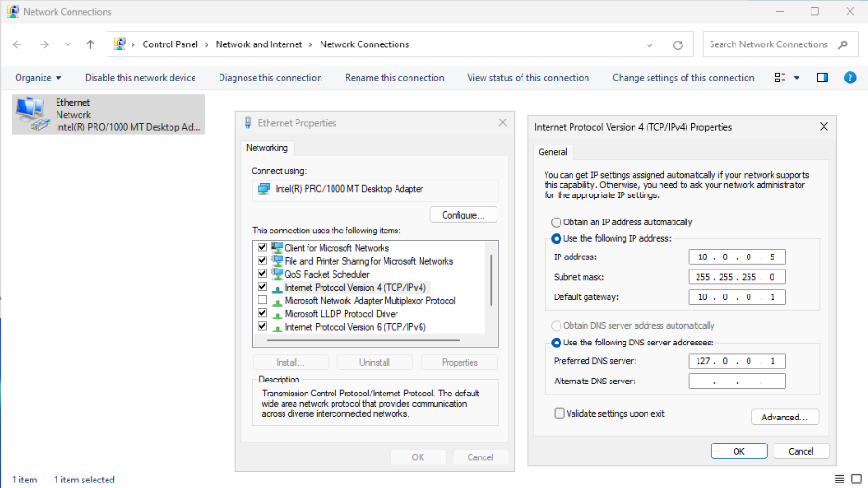Open help with the question mark icon

[x=849, y=78]
